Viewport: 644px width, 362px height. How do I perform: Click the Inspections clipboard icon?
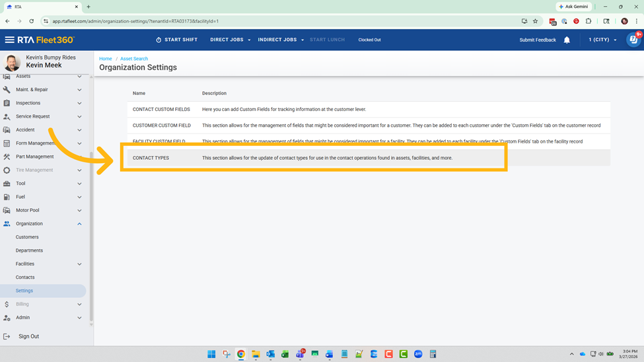(7, 103)
